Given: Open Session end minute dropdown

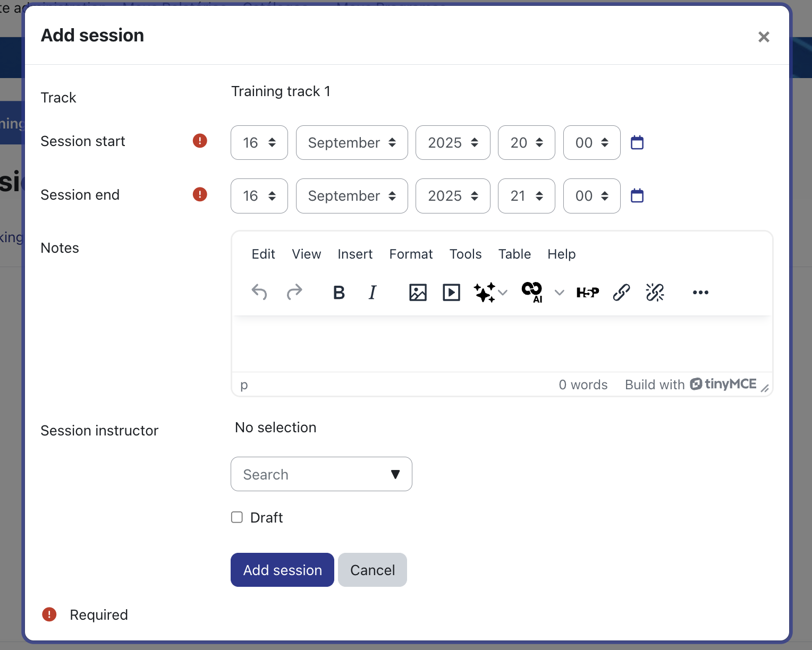Looking at the screenshot, I should pyautogui.click(x=592, y=196).
